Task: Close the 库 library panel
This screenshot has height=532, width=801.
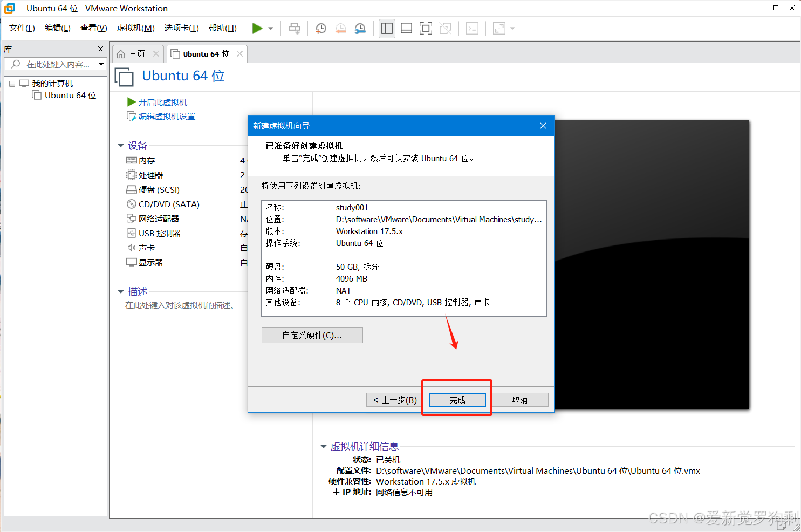Action: pyautogui.click(x=100, y=49)
